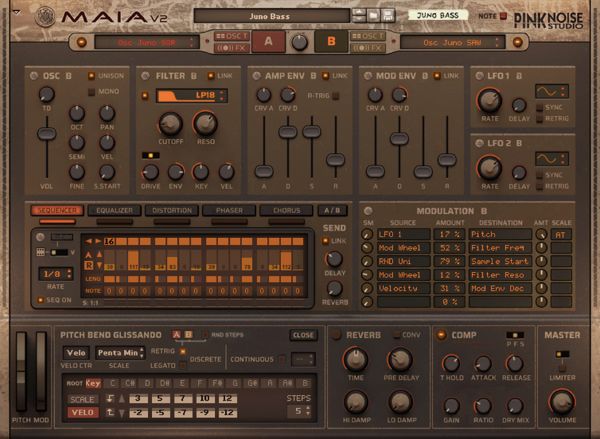600x439 pixels.
Task: Click the SEND REVERB knob
Action: [334, 289]
